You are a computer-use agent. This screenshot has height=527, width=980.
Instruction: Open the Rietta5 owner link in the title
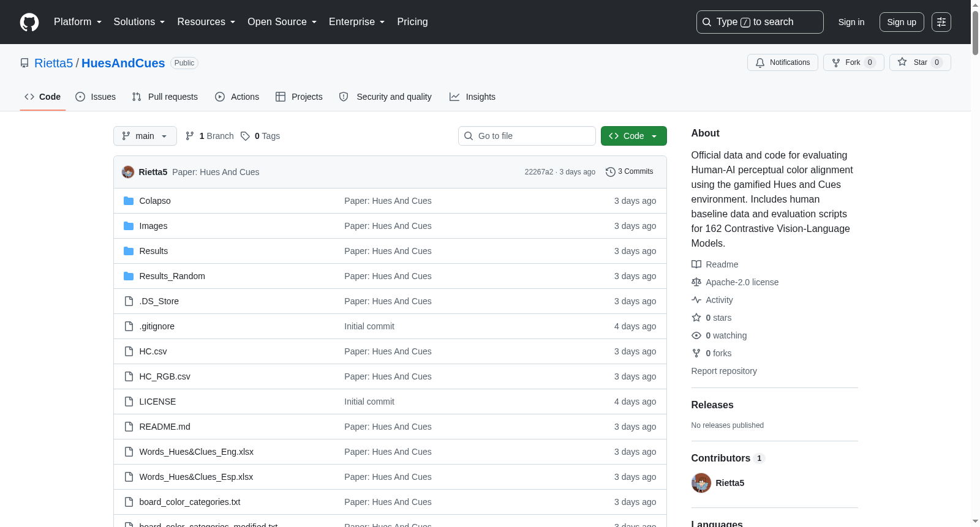click(54, 63)
